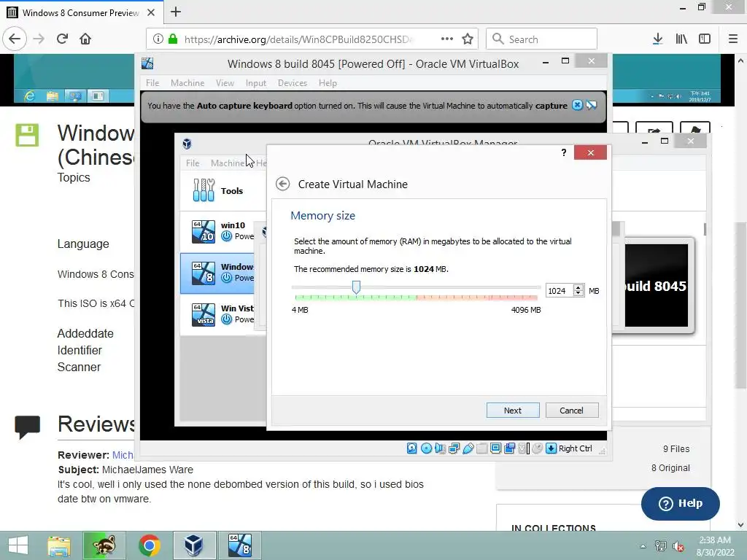
Task: Click the 8 Original link
Action: 670,467
